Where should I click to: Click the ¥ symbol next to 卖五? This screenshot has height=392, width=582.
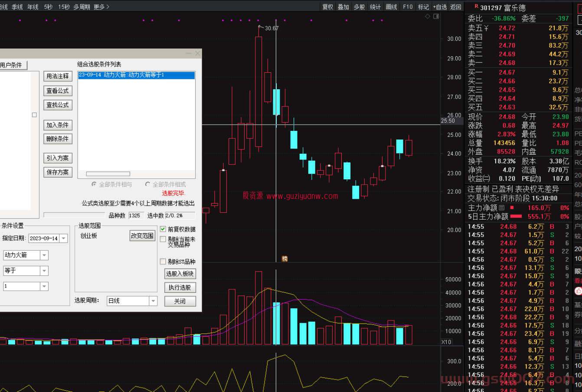point(486,28)
